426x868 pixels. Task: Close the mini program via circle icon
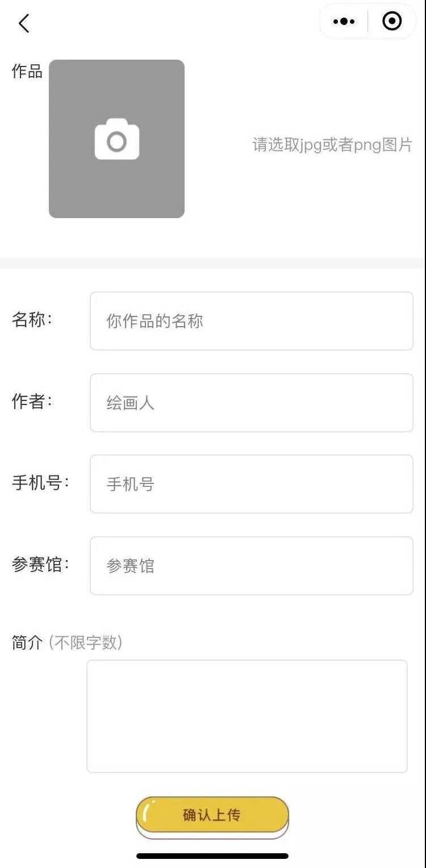coord(392,22)
